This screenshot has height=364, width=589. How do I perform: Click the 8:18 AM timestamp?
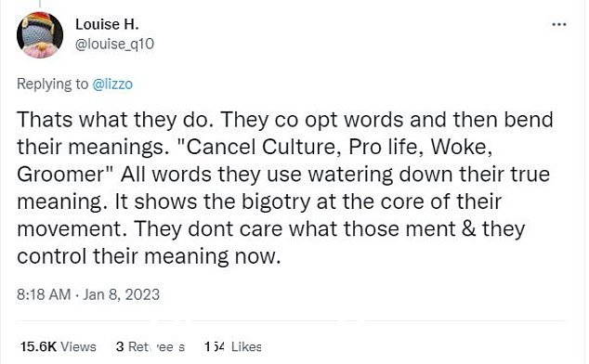44,294
